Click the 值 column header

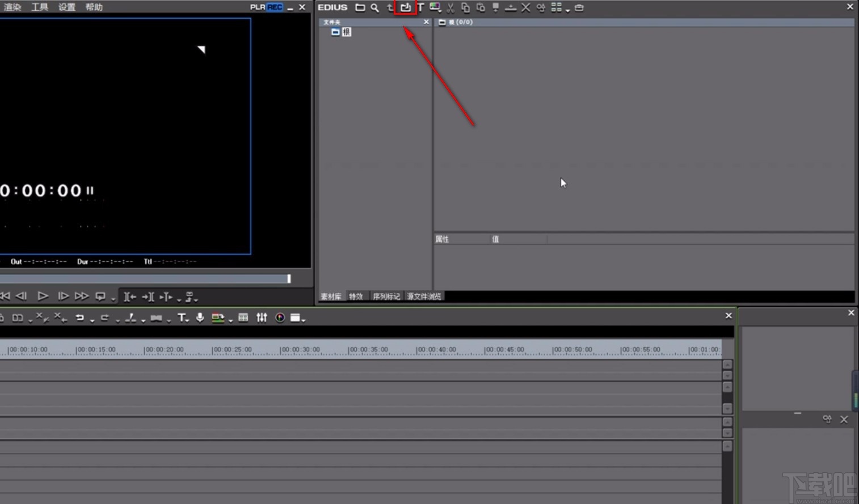tap(495, 239)
